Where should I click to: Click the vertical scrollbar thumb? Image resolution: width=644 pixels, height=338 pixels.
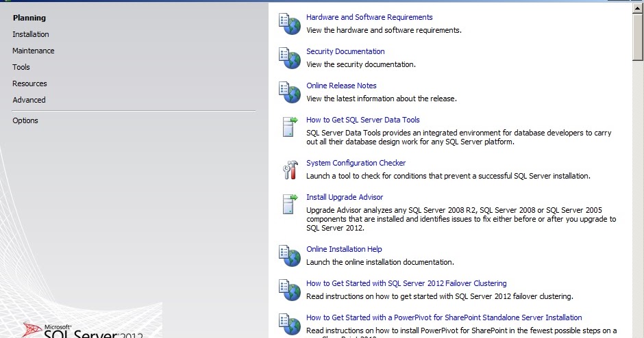click(x=637, y=38)
